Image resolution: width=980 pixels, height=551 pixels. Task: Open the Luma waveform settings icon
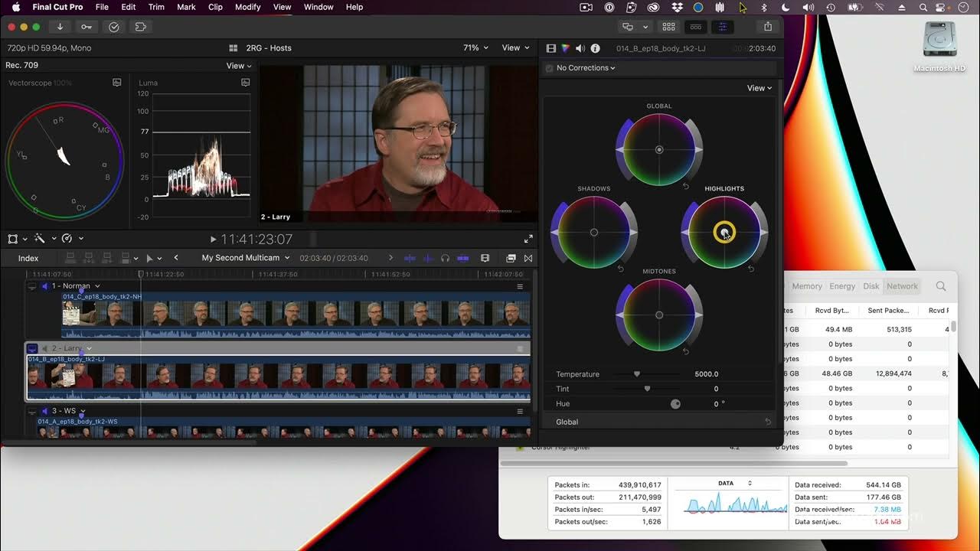[246, 83]
